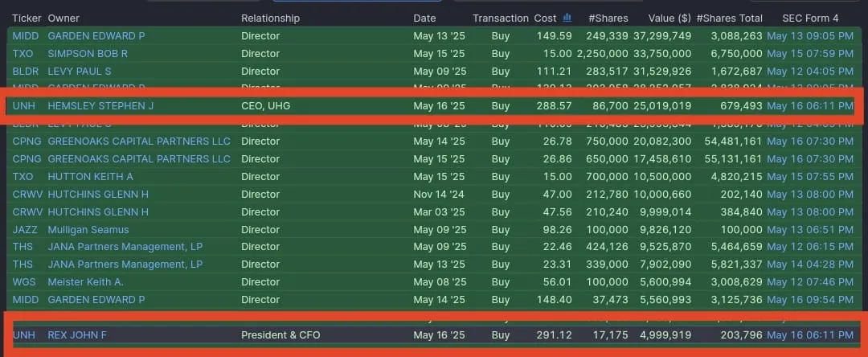Select the value cell 9,826,120
Screen dimensions: 868x357
pyautogui.click(x=666, y=230)
